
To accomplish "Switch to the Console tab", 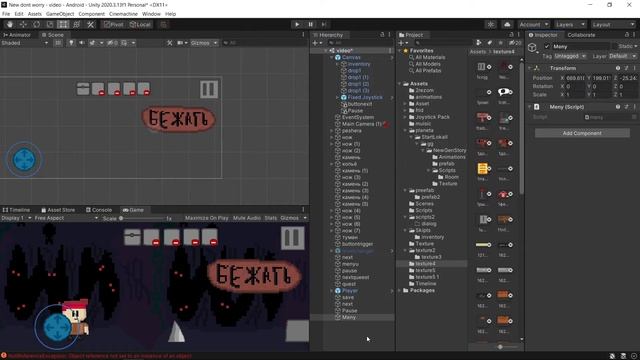I will point(99,210).
